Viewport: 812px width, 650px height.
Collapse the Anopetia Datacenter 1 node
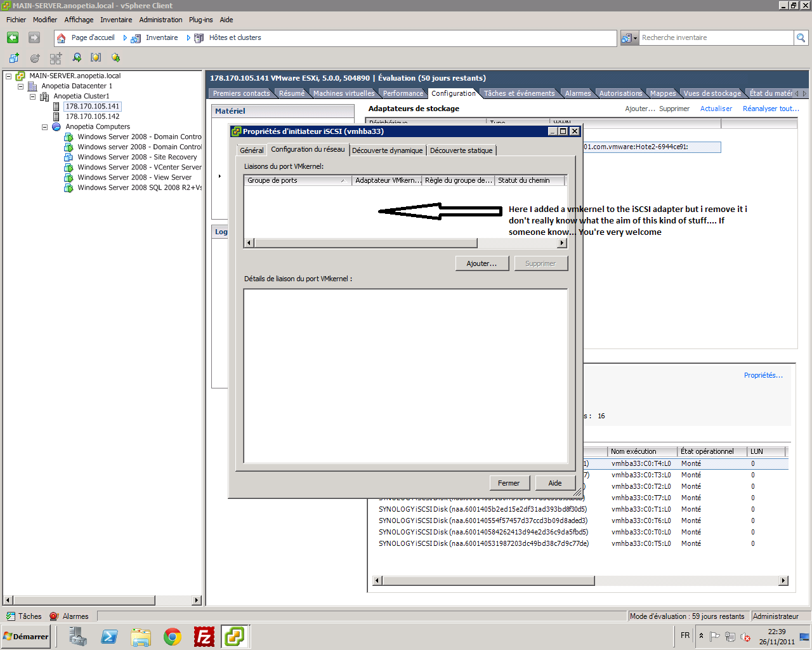coord(22,86)
